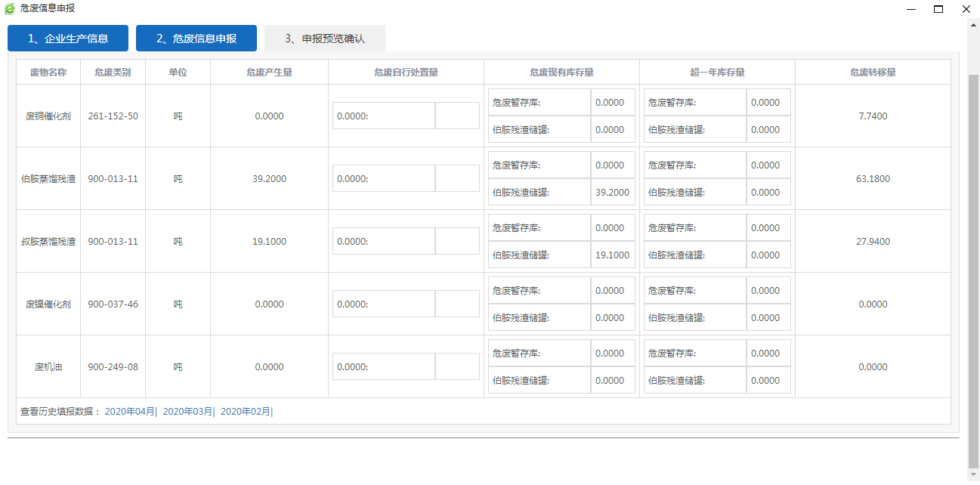This screenshot has height=485, width=980.
Task: Click 危废产生量 column header
Action: (x=269, y=73)
